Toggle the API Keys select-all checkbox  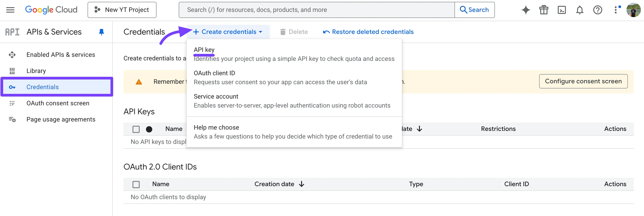[136, 129]
